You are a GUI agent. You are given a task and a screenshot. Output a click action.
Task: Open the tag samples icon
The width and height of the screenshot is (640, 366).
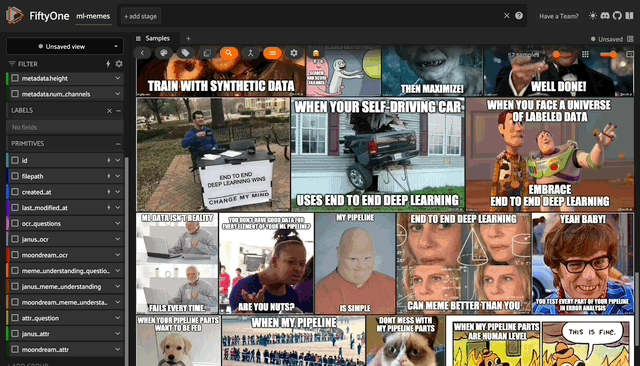coord(185,53)
